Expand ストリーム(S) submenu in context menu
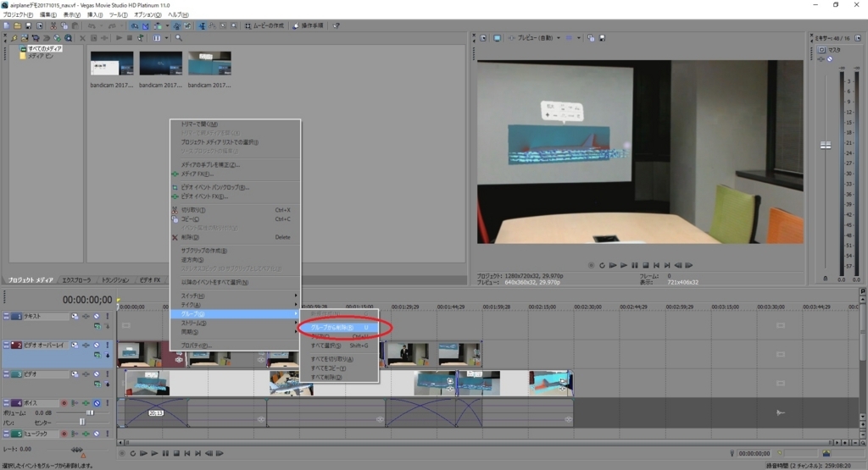The image size is (868, 470). [x=236, y=323]
